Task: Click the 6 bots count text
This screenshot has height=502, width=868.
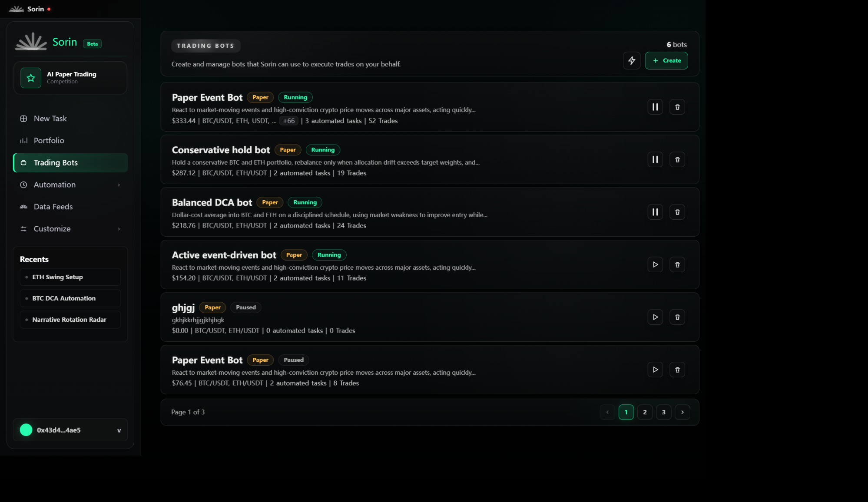Action: click(x=676, y=45)
